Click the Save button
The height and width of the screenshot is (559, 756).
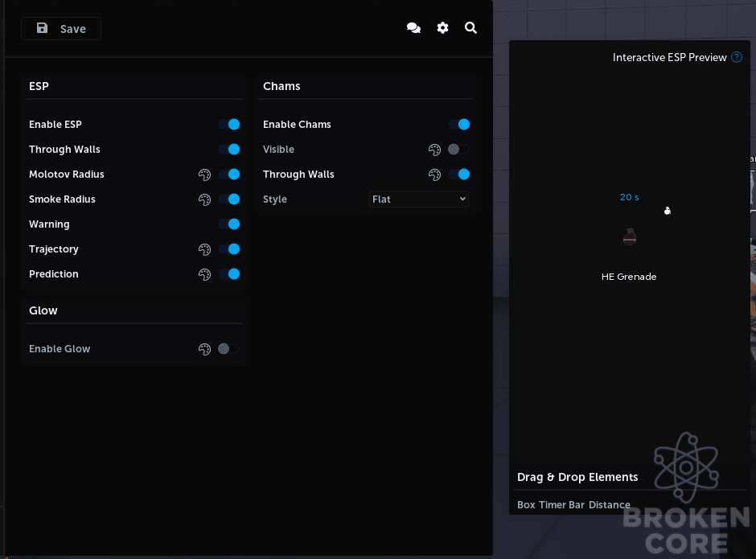61,28
